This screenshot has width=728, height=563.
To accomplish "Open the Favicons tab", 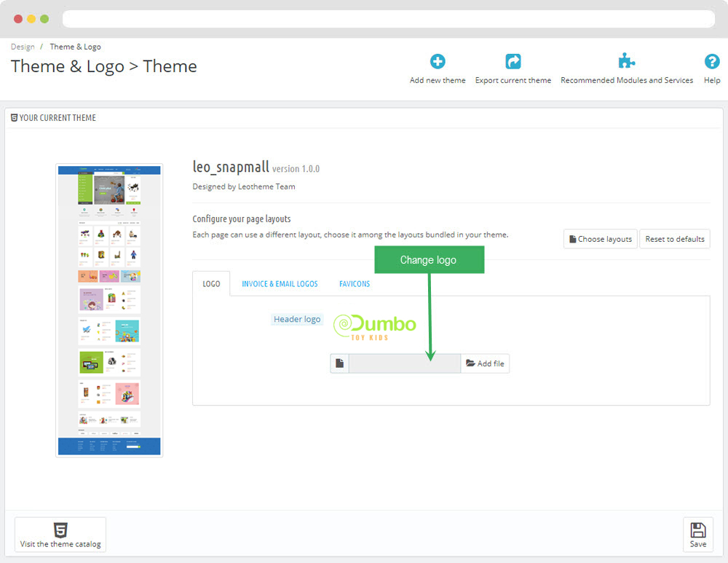I will 355,284.
